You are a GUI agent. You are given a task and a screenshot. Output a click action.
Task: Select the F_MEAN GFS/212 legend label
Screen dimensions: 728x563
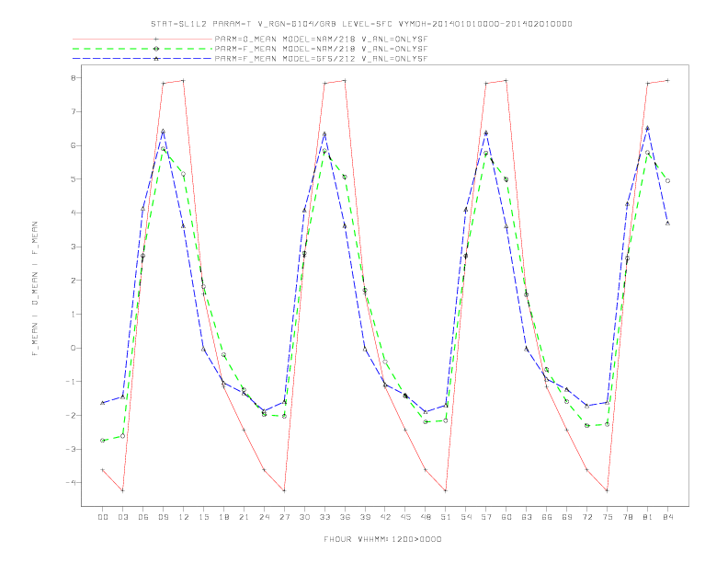[321, 59]
